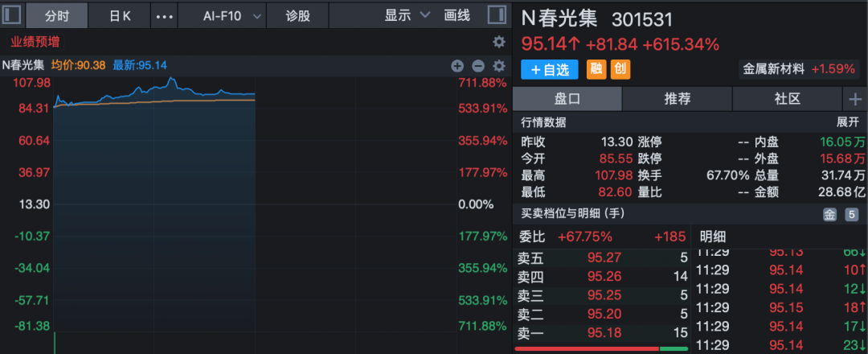Viewport: 868px width, 354px height.
Task: Select 卖五 ask row at 95.27
Action: (602, 257)
